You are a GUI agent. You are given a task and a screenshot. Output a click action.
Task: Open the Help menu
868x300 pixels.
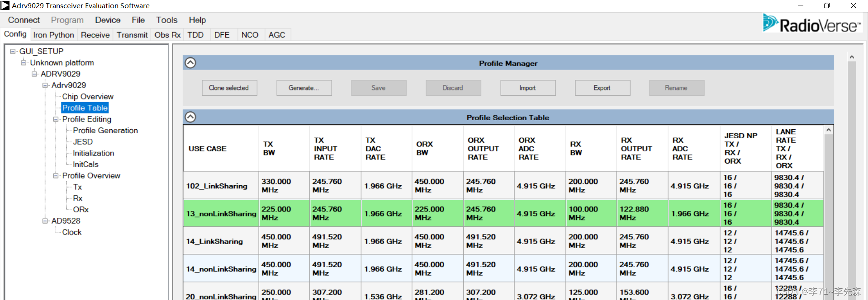tap(197, 20)
